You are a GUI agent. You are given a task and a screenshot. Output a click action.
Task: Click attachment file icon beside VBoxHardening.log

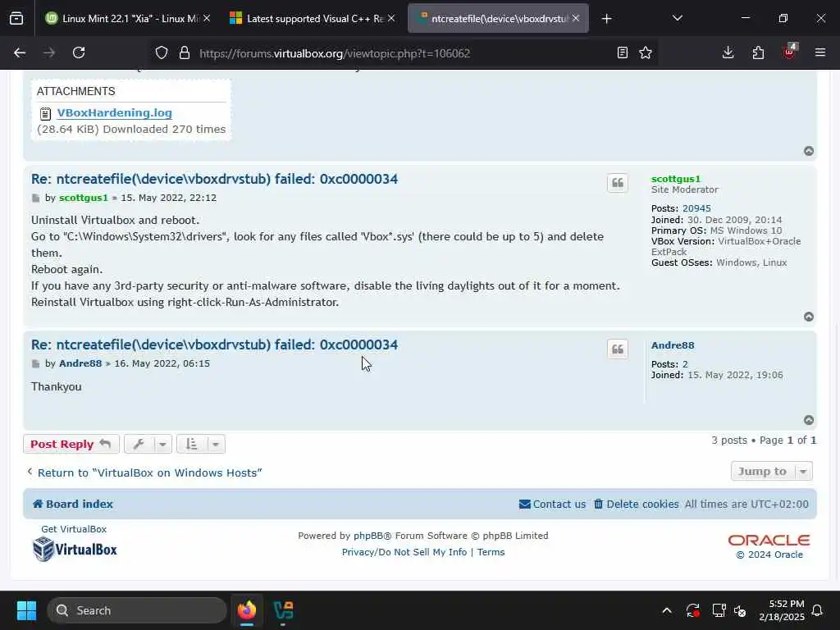(x=46, y=113)
